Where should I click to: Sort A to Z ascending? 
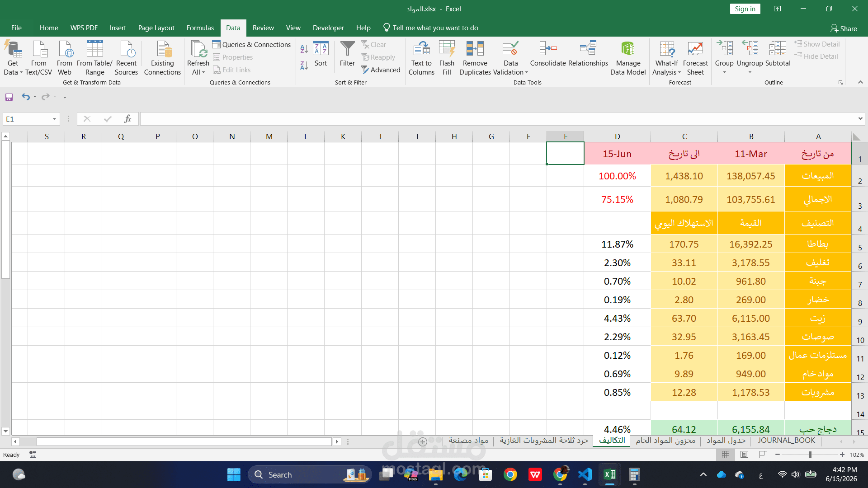[304, 49]
